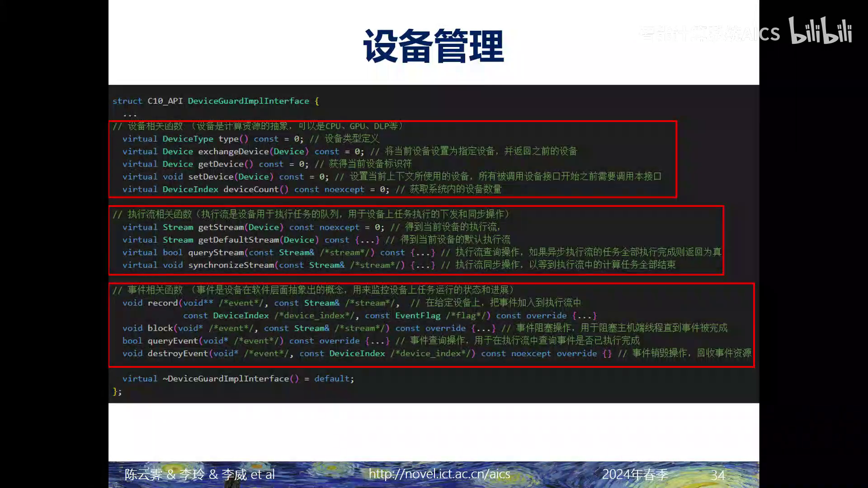
Task: Open the novel.ict.ac.cn/aics link
Action: coord(439,474)
